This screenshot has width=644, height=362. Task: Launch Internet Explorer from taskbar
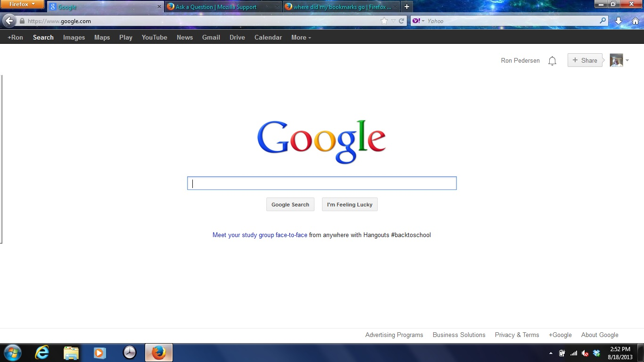[42, 353]
